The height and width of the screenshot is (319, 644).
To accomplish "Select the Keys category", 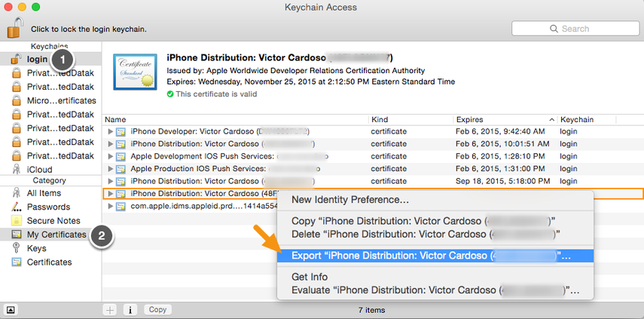I will click(36, 248).
